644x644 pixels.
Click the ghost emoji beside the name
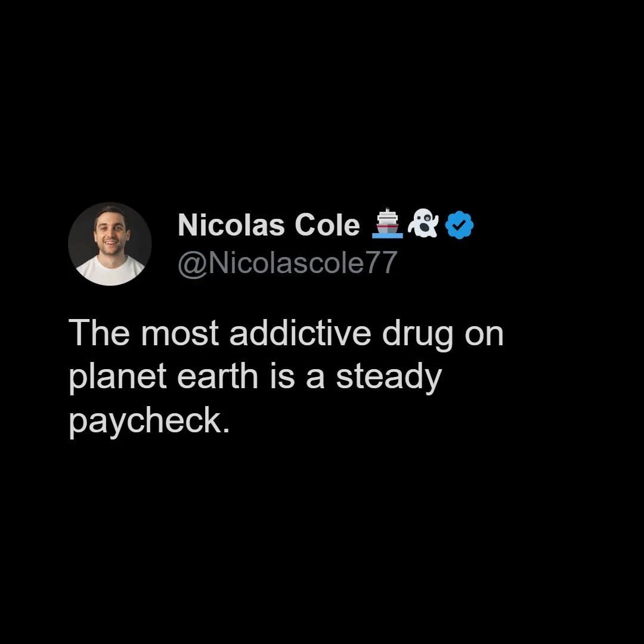pyautogui.click(x=423, y=224)
